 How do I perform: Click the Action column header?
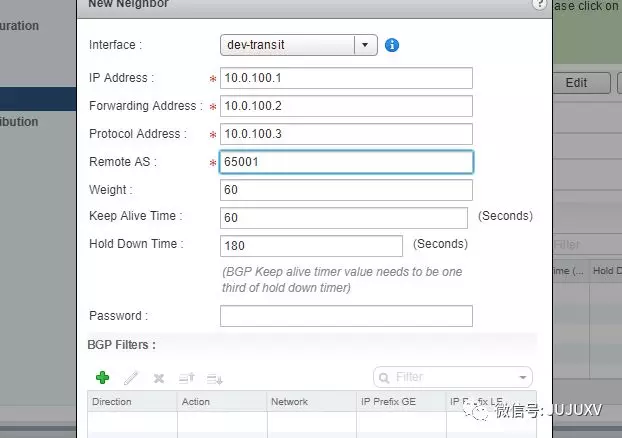click(x=222, y=402)
